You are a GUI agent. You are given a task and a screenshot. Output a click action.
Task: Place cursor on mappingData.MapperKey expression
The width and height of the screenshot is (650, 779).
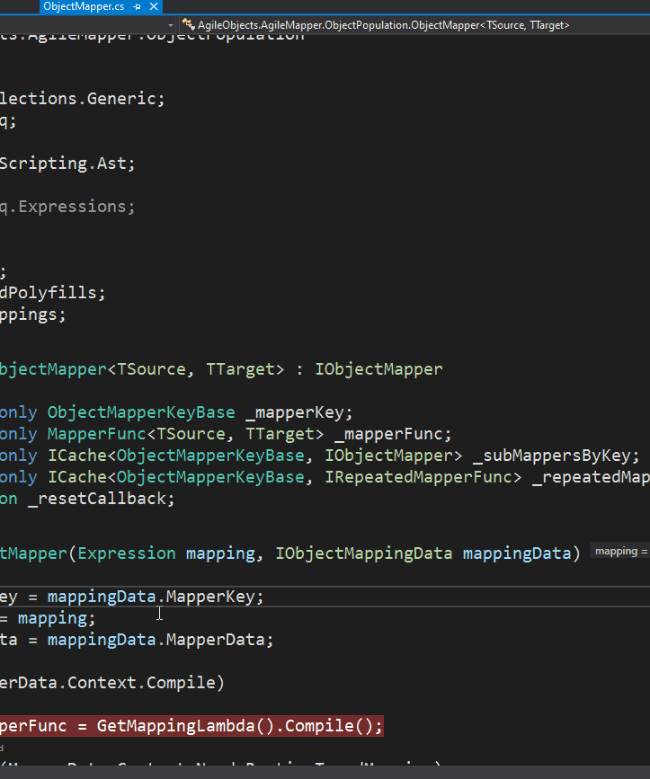pyautogui.click(x=155, y=597)
